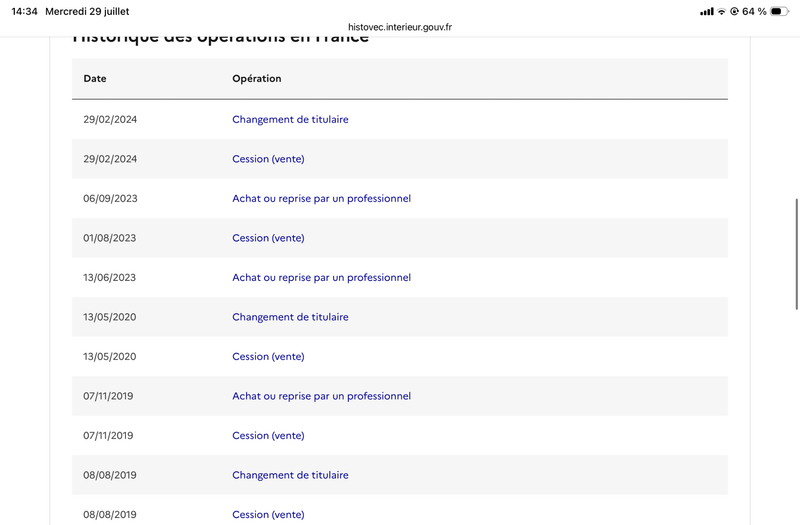Open Cession (vente) dated 08/08/2019
The width and height of the screenshot is (800, 525).
[268, 515]
